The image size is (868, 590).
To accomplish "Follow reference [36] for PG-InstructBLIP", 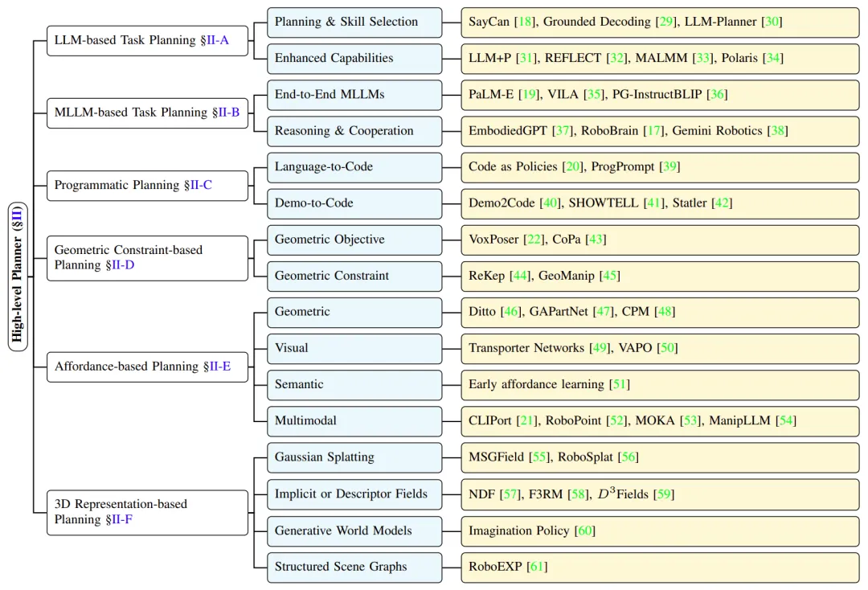I will click(x=717, y=95).
